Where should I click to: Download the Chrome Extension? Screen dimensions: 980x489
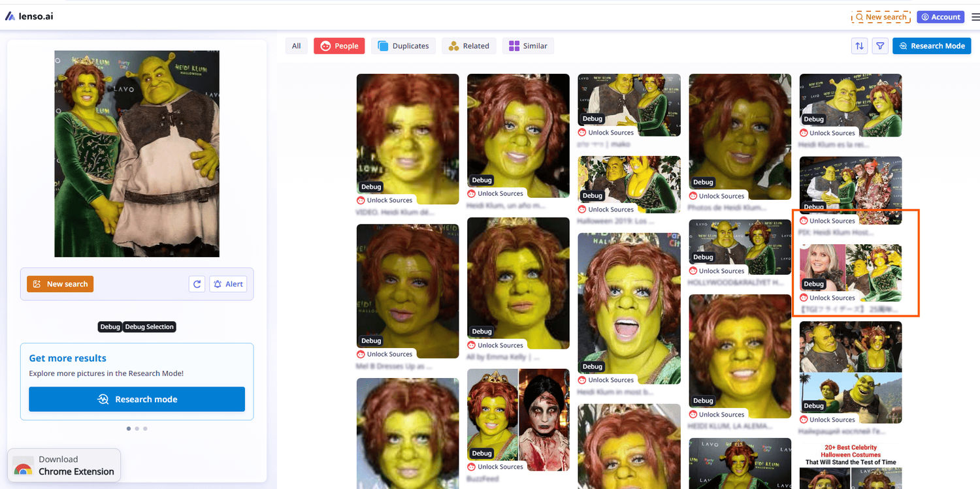click(x=64, y=465)
